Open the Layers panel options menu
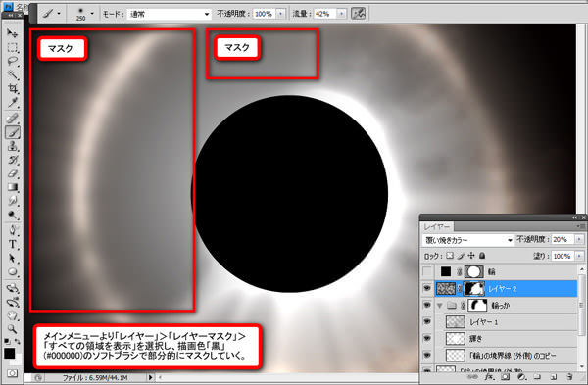 point(580,226)
